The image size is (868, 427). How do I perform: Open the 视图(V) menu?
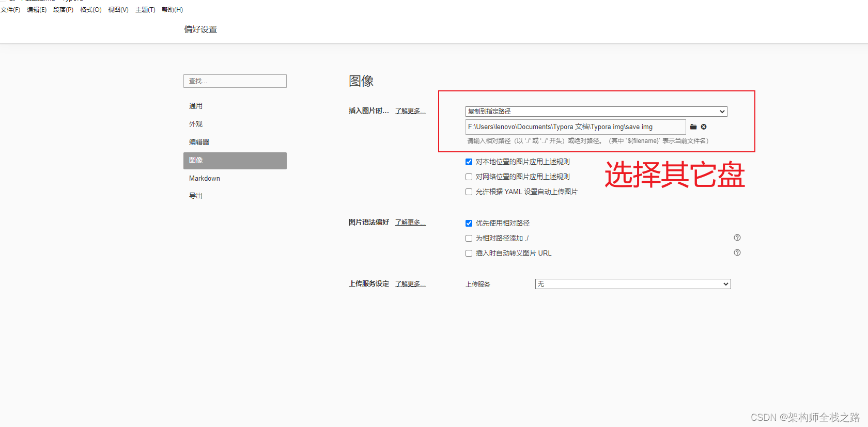point(118,10)
